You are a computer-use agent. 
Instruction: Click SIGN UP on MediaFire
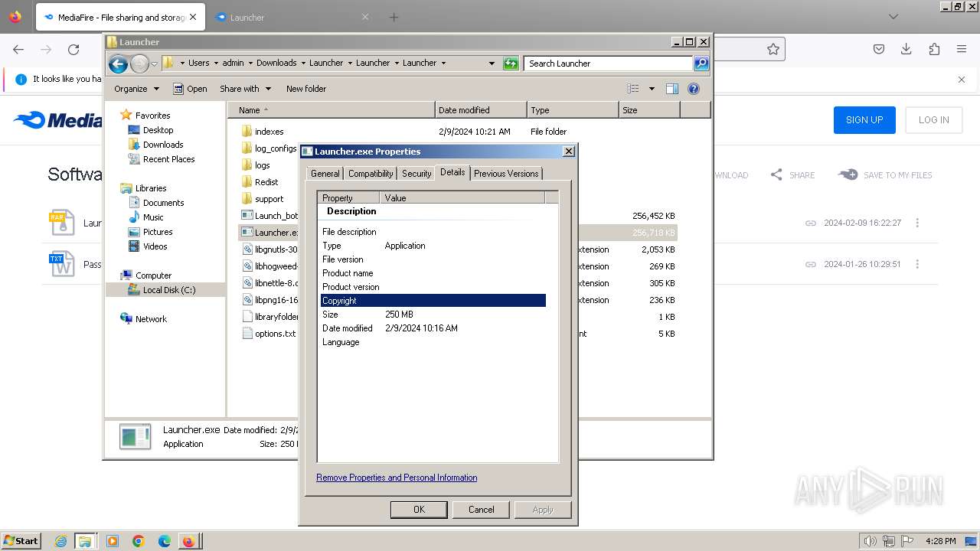[864, 120]
